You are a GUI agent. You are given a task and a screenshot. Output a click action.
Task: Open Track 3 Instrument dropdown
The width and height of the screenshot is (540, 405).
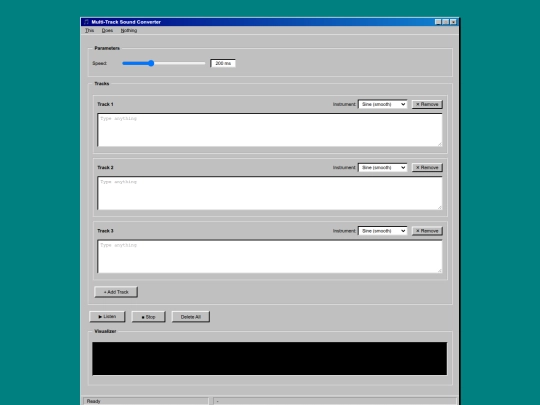point(383,231)
